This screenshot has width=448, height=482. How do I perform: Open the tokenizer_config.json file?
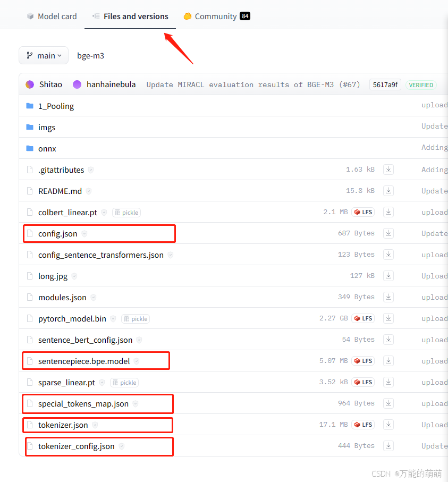tap(76, 446)
